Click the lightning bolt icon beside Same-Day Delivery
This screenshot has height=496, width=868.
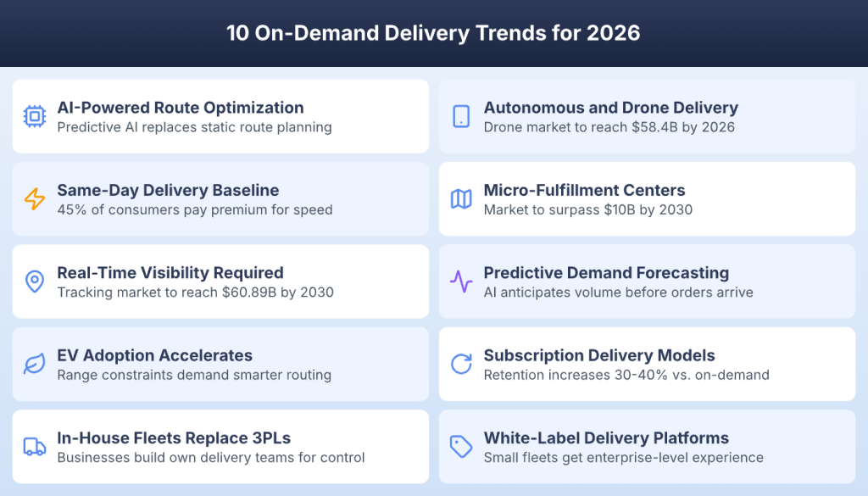[x=34, y=198]
